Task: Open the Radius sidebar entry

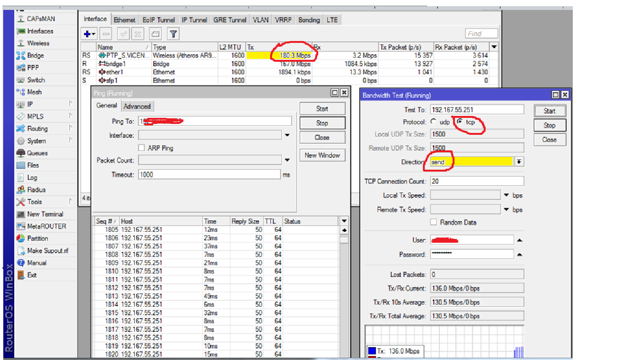Action: point(36,190)
